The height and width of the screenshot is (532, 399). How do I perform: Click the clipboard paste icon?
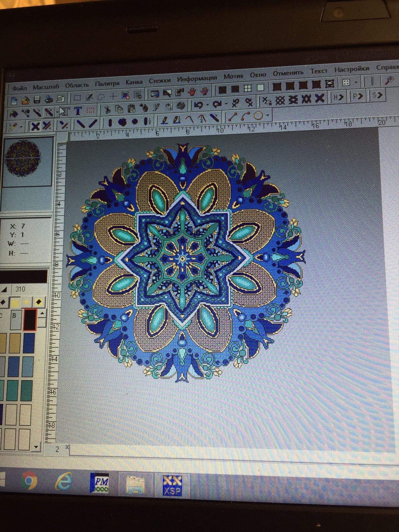[x=131, y=108]
